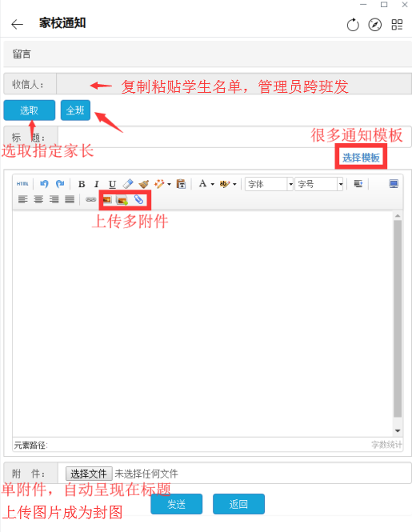
Task: Click the eraser clear-format icon
Action: click(128, 184)
